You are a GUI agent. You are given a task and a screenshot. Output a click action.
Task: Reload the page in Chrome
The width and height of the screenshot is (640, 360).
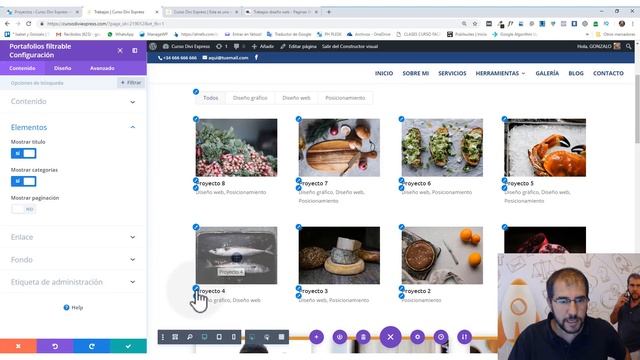(29, 24)
